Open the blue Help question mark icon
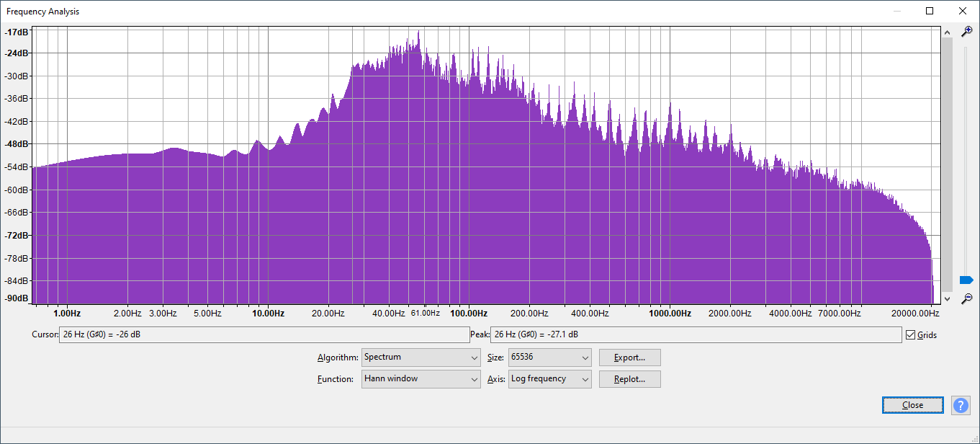The width and height of the screenshot is (980, 444). (x=961, y=405)
